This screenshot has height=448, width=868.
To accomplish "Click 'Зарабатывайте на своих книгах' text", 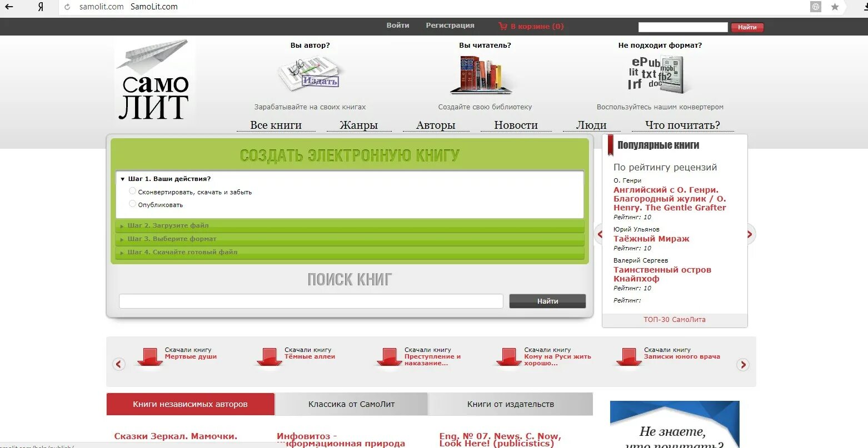I will [310, 107].
